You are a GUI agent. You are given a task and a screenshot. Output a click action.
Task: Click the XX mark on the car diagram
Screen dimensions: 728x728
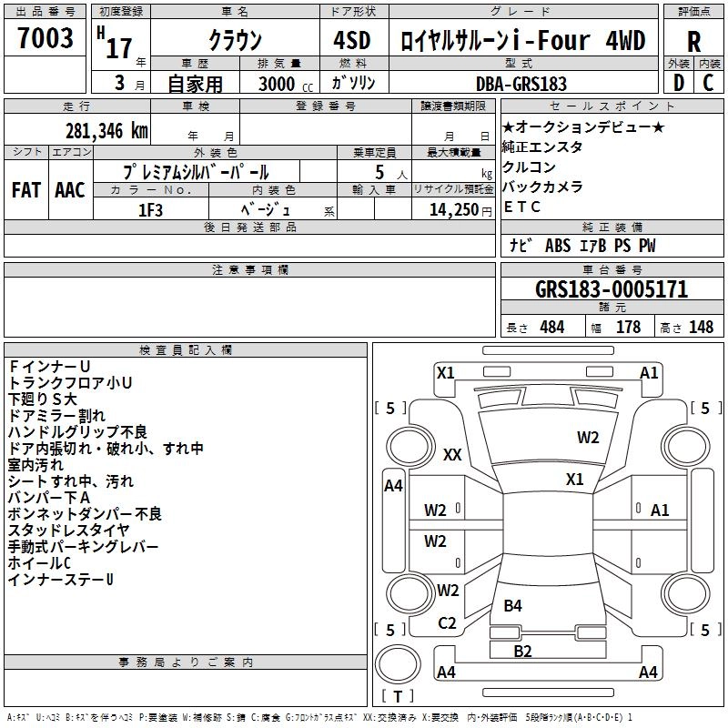point(452,455)
